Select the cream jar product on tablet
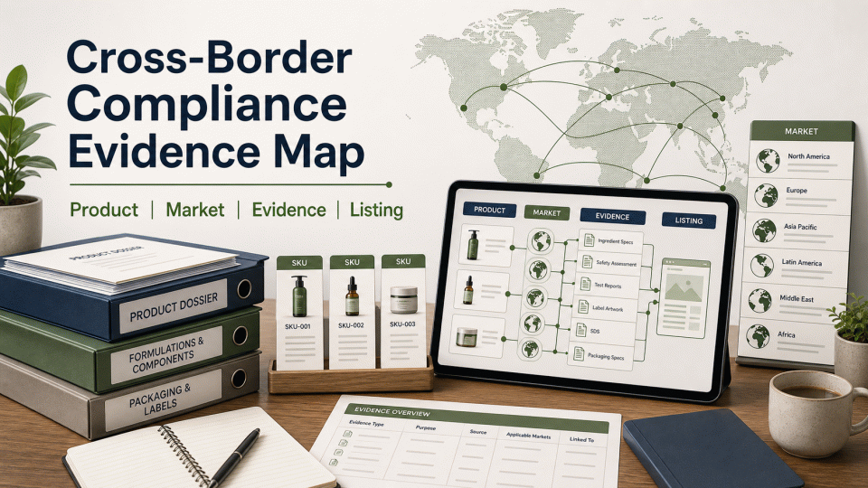 point(467,336)
